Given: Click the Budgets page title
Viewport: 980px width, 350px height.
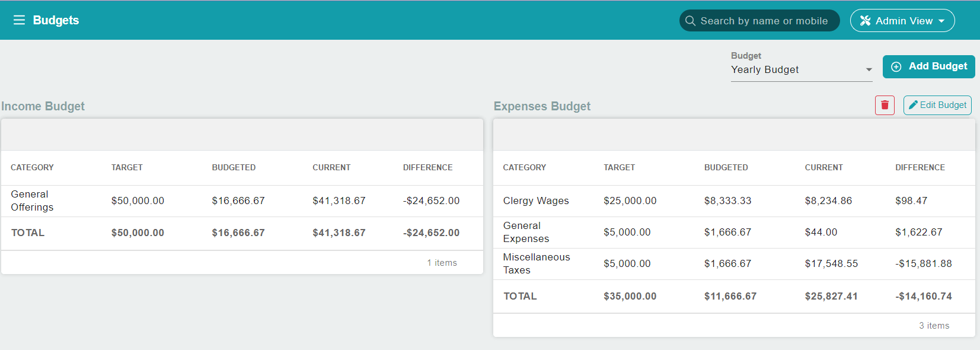Looking at the screenshot, I should click(56, 20).
